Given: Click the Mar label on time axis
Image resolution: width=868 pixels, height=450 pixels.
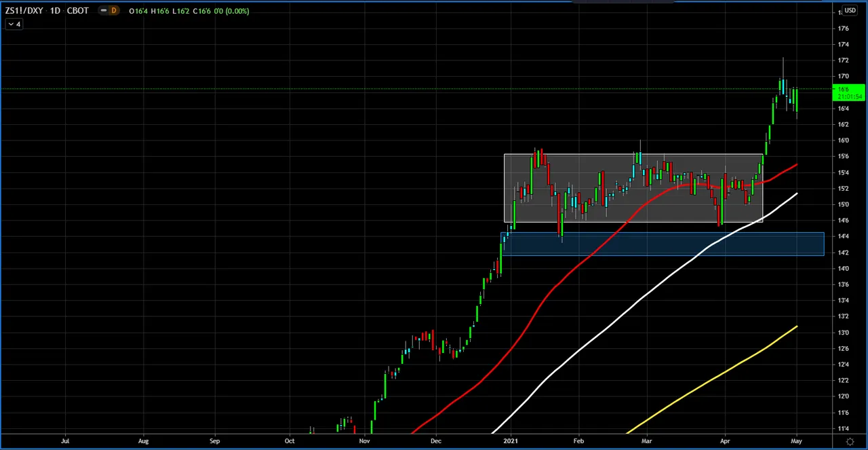Looking at the screenshot, I should (x=646, y=441).
